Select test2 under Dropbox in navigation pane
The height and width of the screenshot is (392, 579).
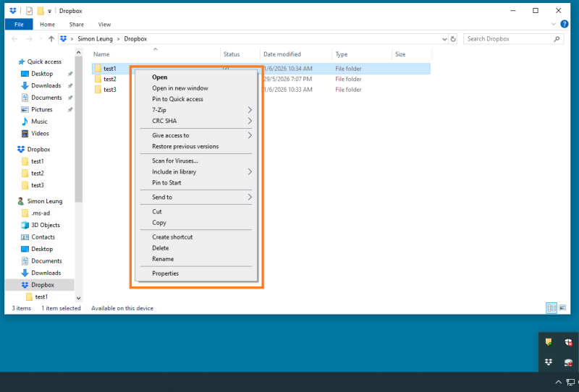38,173
